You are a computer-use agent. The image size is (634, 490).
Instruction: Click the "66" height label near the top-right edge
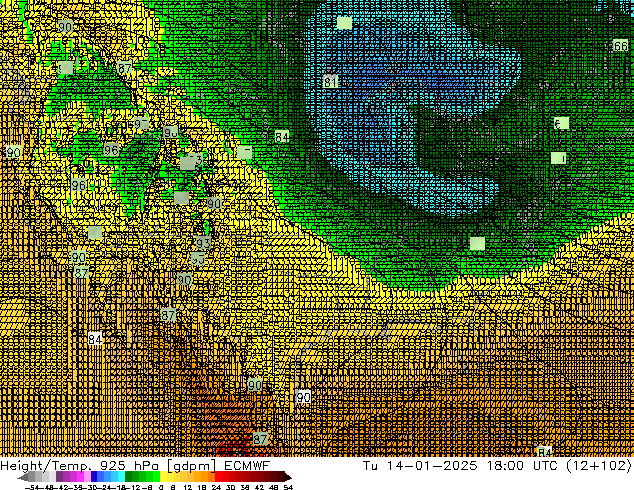620,46
